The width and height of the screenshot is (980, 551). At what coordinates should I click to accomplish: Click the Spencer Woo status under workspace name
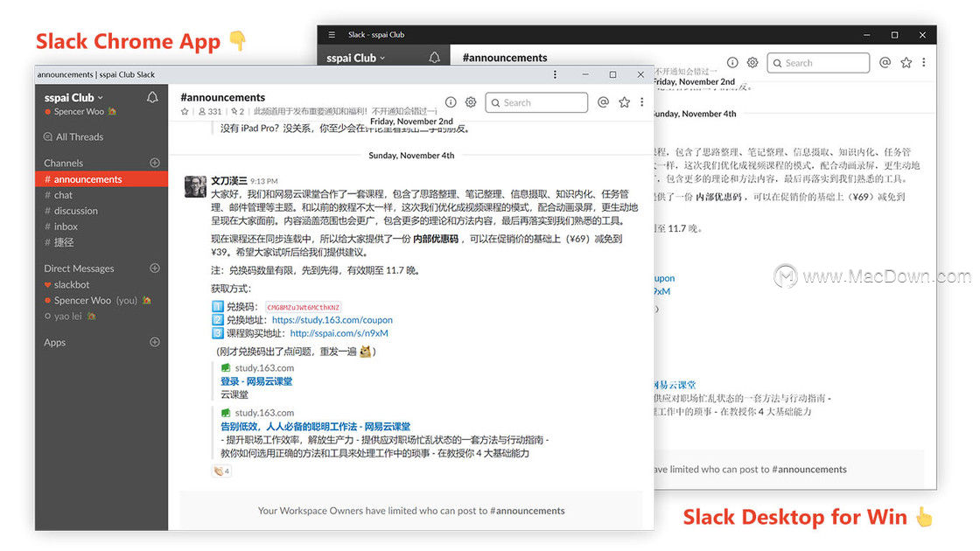click(x=80, y=112)
